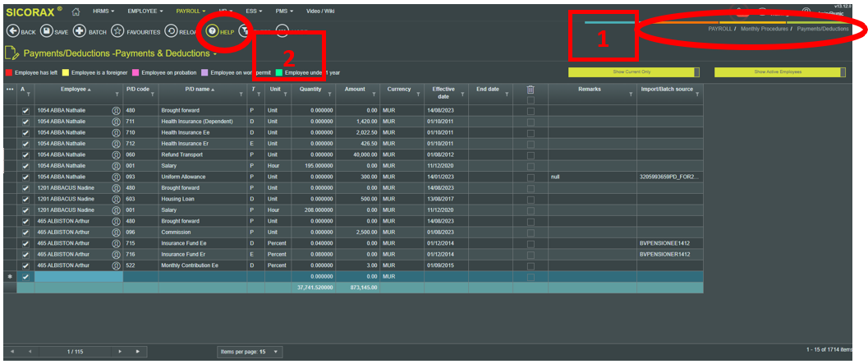Go to home via house icon

point(76,12)
